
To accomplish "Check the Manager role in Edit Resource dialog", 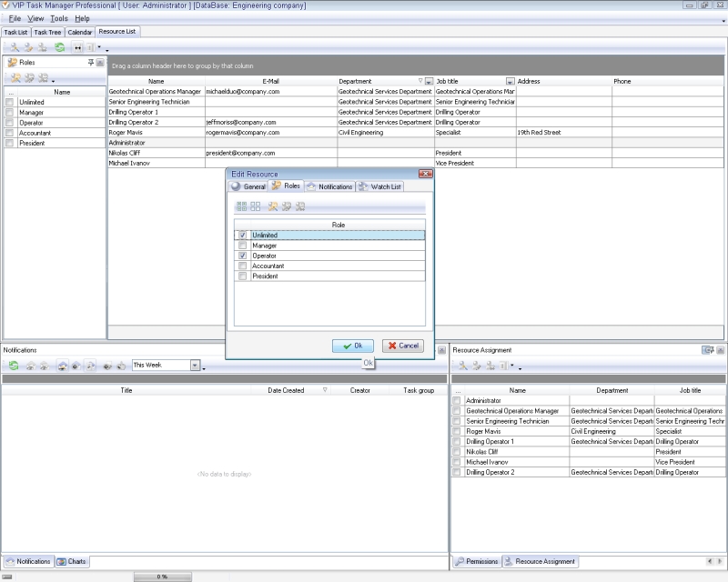I will 242,246.
